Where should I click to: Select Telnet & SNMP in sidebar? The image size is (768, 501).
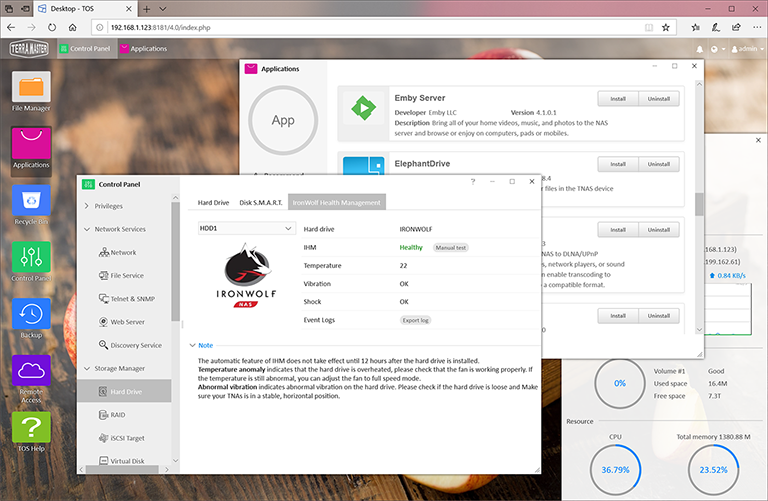click(x=127, y=298)
